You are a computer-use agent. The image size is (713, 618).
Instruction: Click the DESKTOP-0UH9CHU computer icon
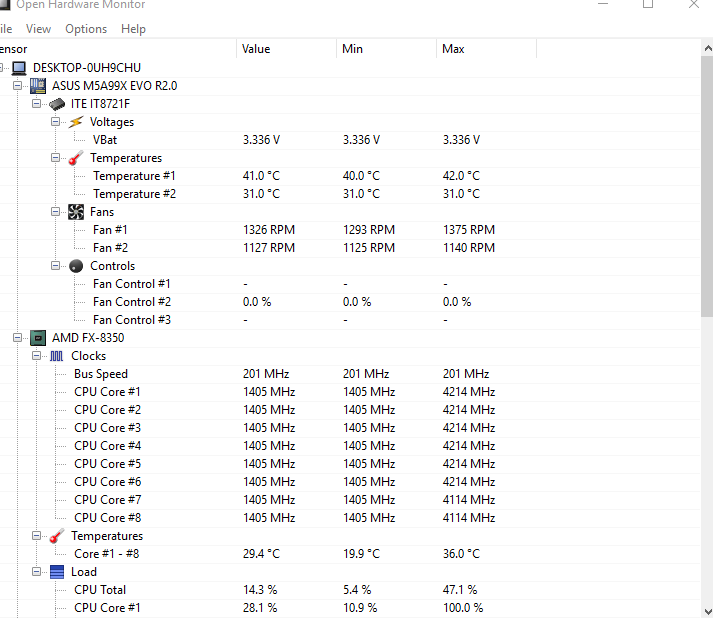19,68
